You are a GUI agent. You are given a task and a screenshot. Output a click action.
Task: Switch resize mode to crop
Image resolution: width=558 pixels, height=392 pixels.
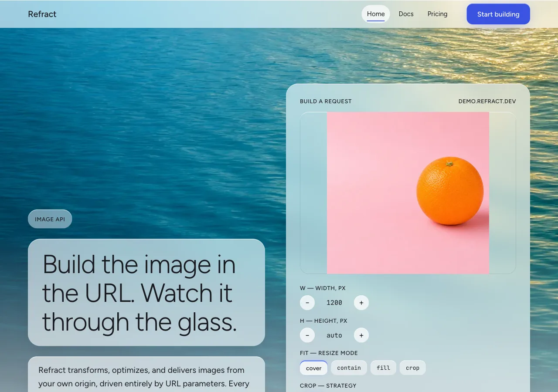pos(413,368)
